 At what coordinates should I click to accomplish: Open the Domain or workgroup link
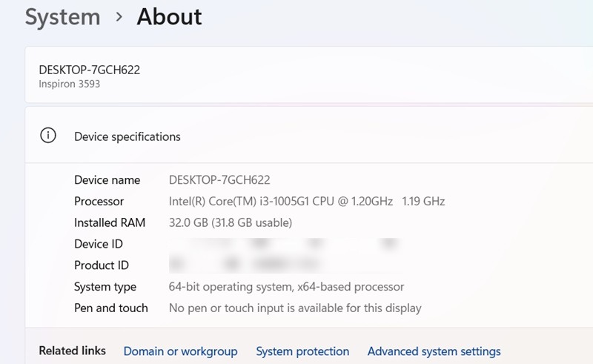click(x=180, y=351)
